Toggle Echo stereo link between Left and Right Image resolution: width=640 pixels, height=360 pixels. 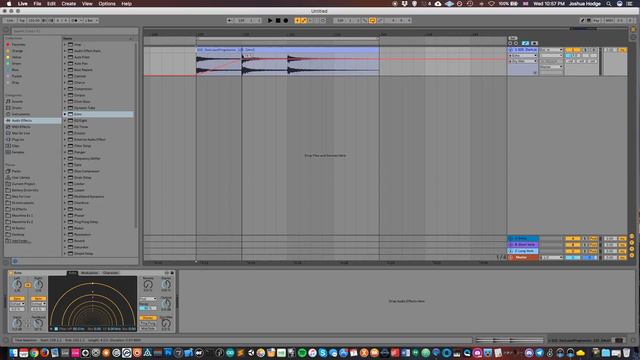coord(28,285)
